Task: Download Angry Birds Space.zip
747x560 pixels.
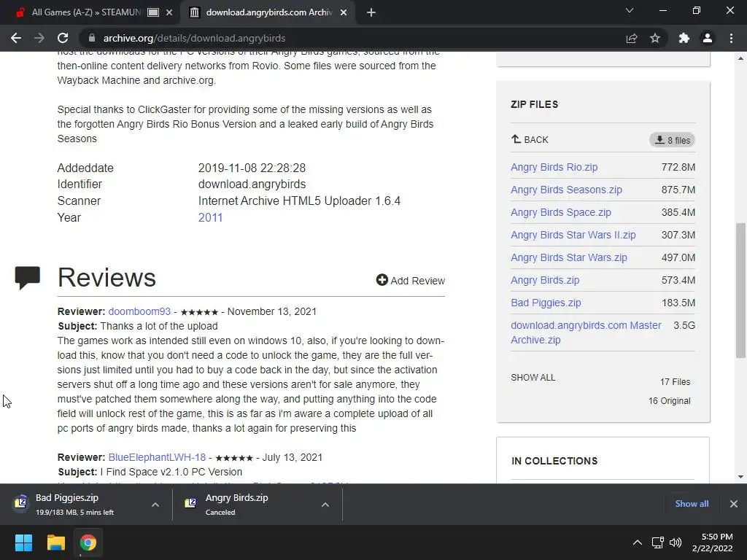Action: [561, 212]
